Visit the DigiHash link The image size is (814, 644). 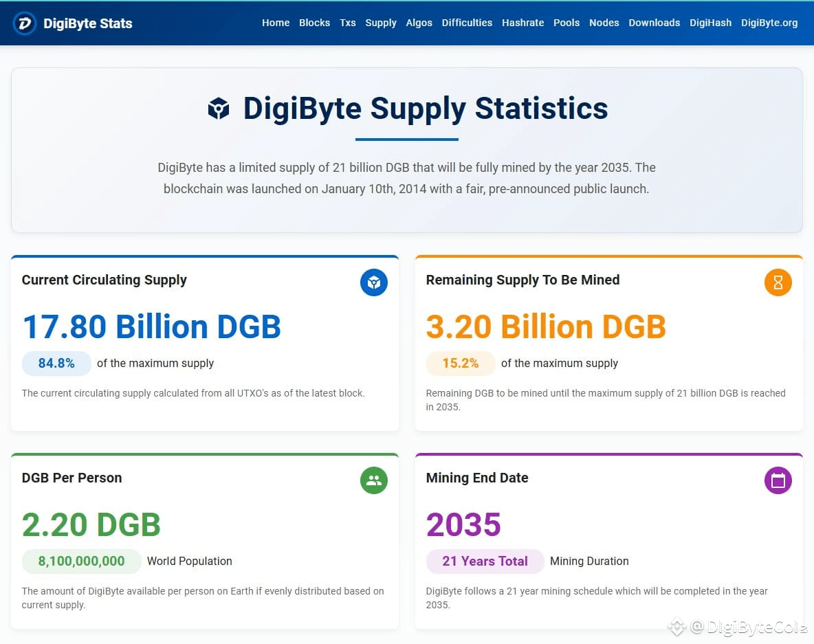pyautogui.click(x=710, y=23)
